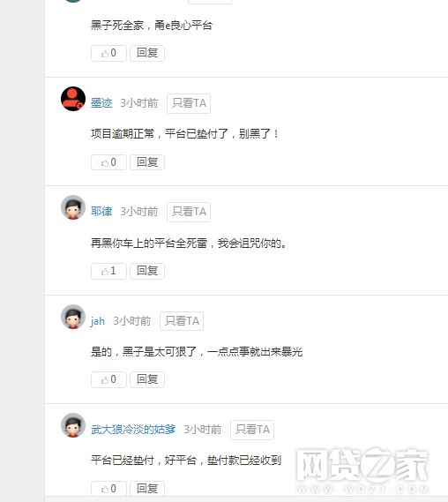Viewport: 448px width, 502px height.
Task: Open 墨迹's red avatar profile
Action: (73, 99)
